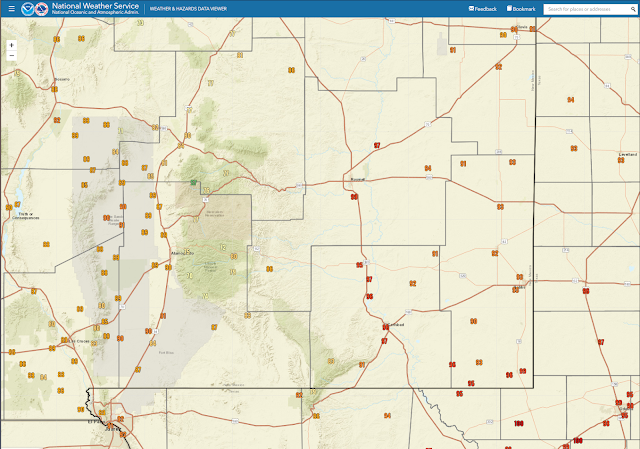Viewport: 640px width, 449px height.
Task: Click the National Weather Service logo emblem
Action: point(42,9)
